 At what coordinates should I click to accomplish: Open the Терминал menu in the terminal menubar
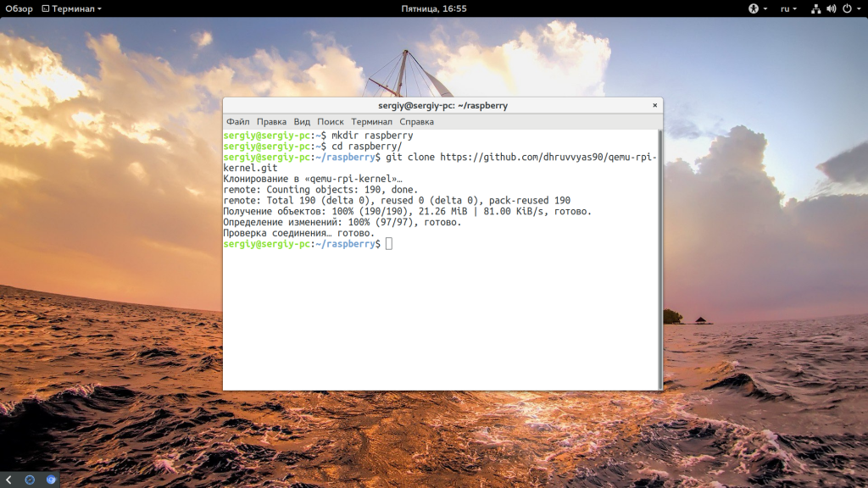[x=371, y=122]
